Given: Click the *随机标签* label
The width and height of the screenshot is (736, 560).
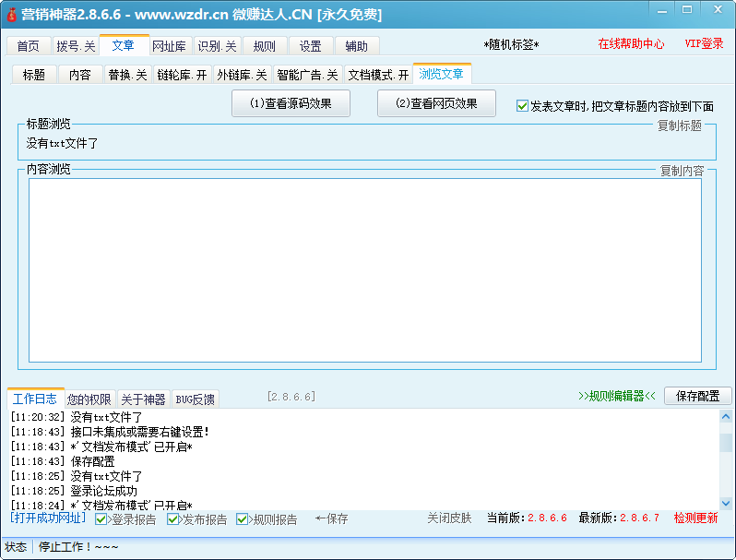Looking at the screenshot, I should [x=511, y=44].
